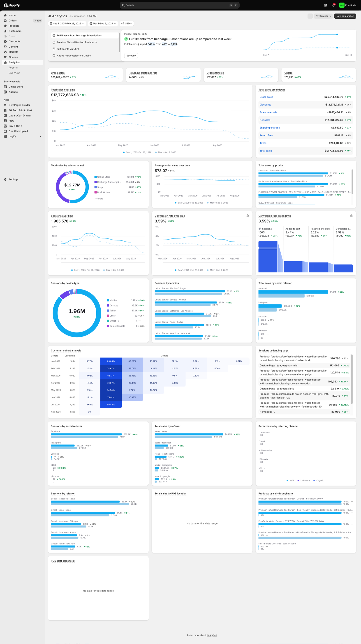361x644 pixels.
Task: Focus the Search field
Action: tap(179, 5)
